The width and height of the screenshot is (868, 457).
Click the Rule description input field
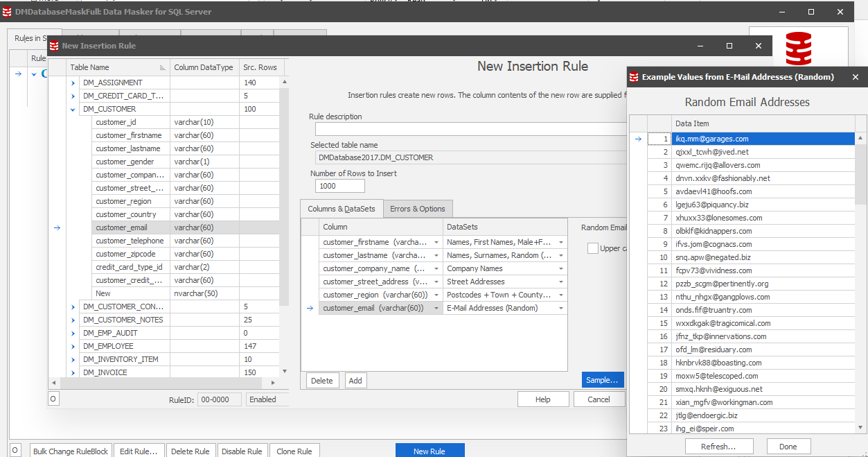click(x=470, y=129)
